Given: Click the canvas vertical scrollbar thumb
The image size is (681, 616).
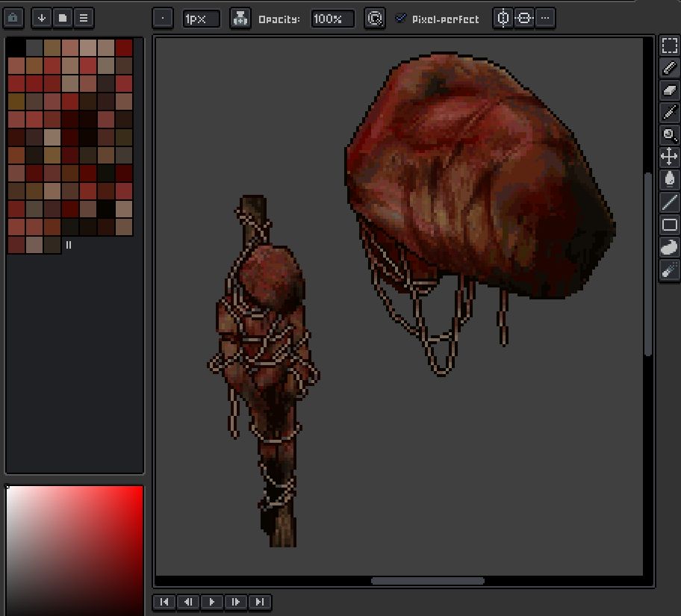Looking at the screenshot, I should click(648, 264).
